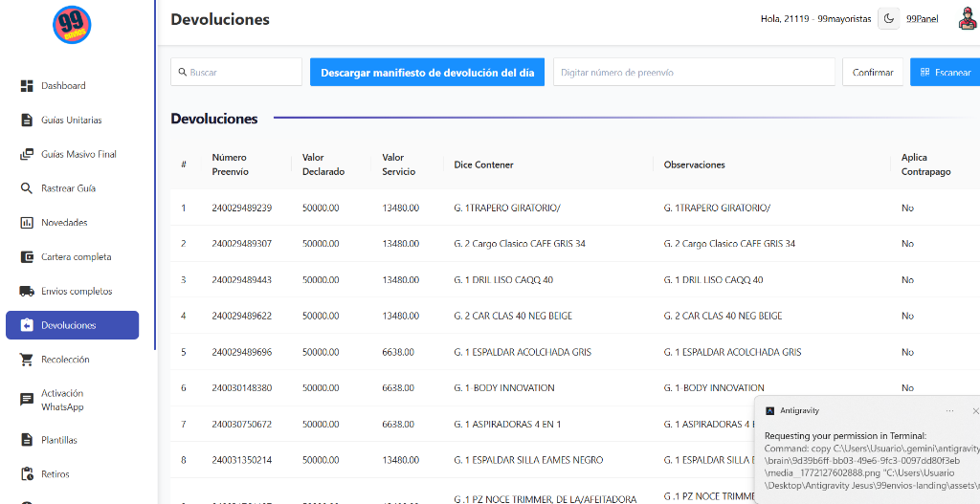Image resolution: width=980 pixels, height=504 pixels.
Task: Click the Recolección cart icon
Action: [x=27, y=360]
